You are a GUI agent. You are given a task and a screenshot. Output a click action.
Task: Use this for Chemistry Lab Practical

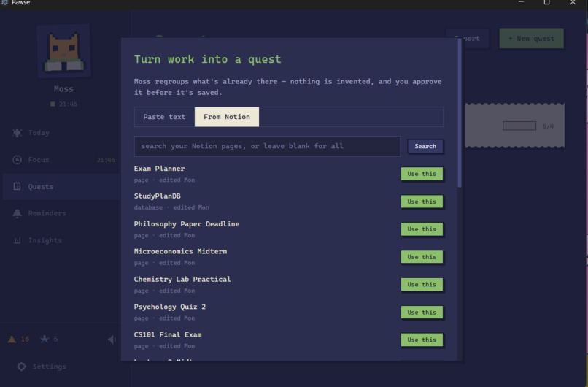click(x=422, y=285)
